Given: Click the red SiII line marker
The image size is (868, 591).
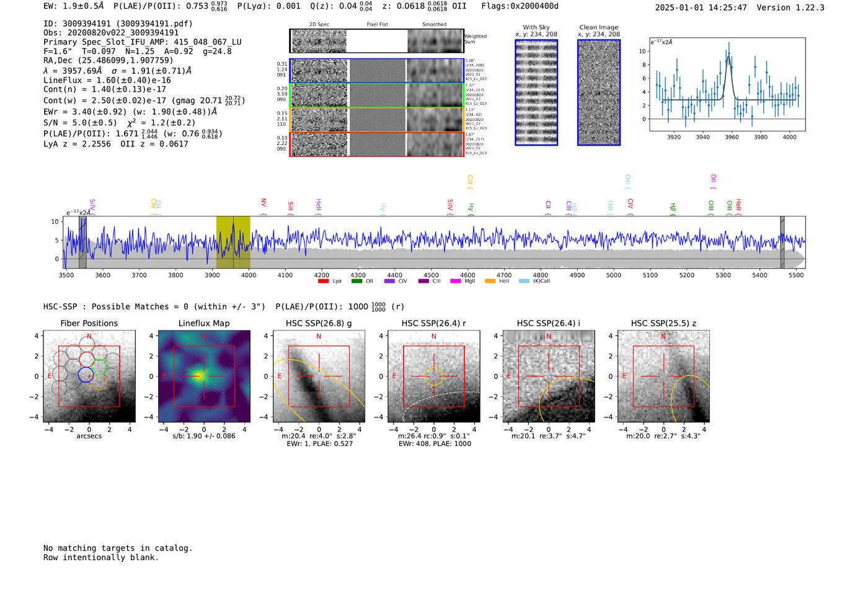Looking at the screenshot, I should (290, 208).
